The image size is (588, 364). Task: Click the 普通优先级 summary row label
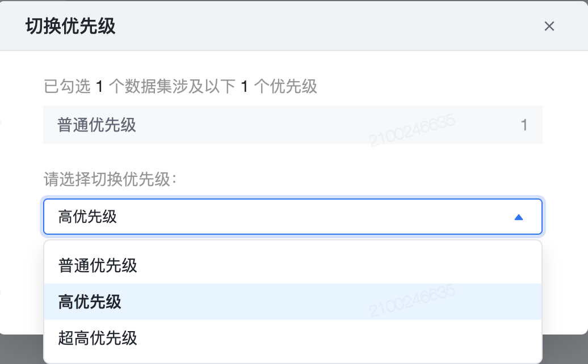pos(96,125)
